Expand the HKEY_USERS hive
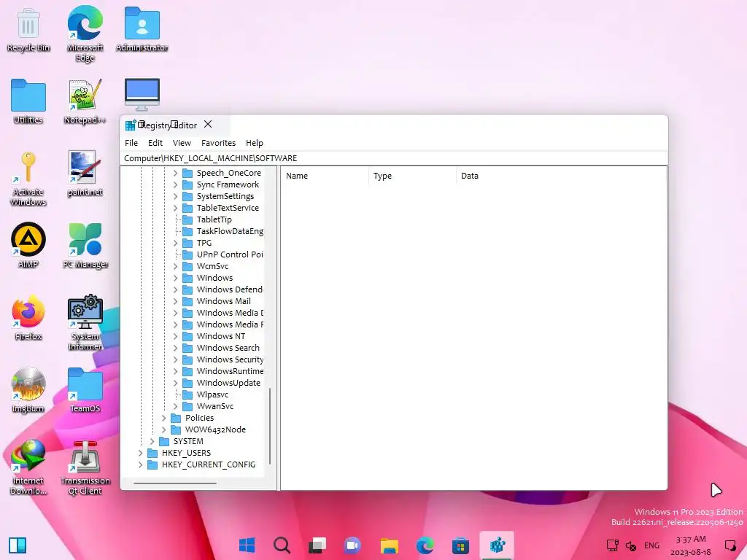The height and width of the screenshot is (560, 747). [140, 453]
